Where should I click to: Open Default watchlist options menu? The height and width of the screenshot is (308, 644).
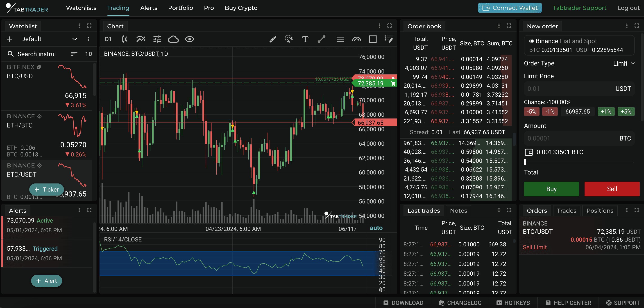click(x=88, y=39)
